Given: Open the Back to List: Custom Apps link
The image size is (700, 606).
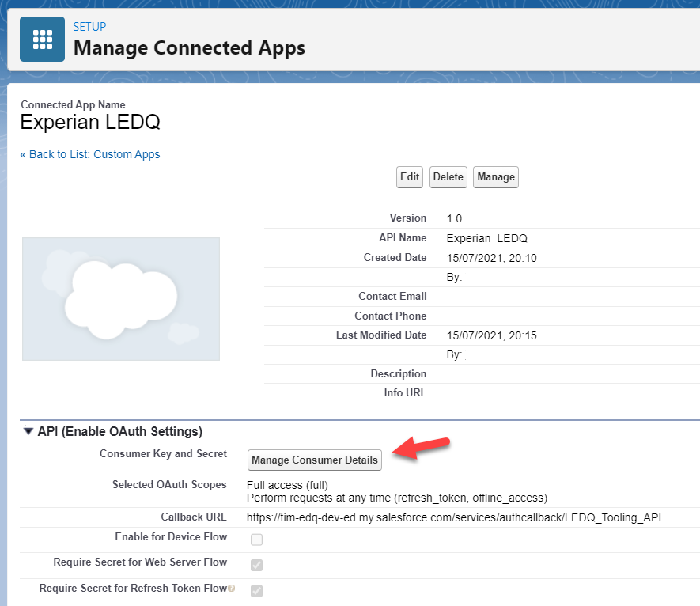Looking at the screenshot, I should (x=89, y=154).
